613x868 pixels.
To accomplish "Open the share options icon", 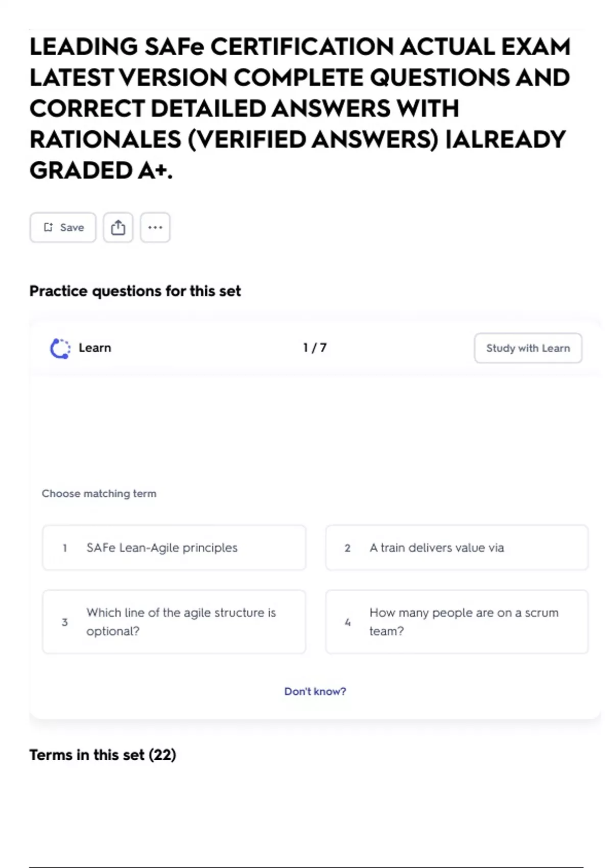I will click(118, 228).
